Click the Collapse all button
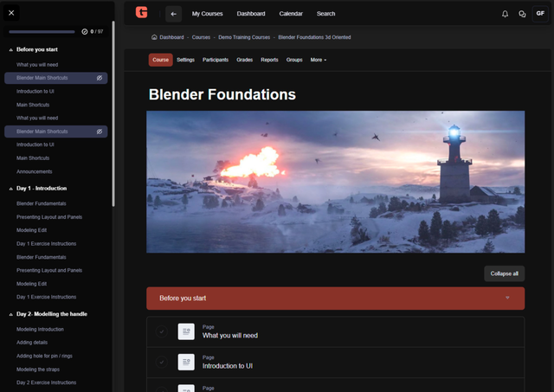 [x=504, y=273]
